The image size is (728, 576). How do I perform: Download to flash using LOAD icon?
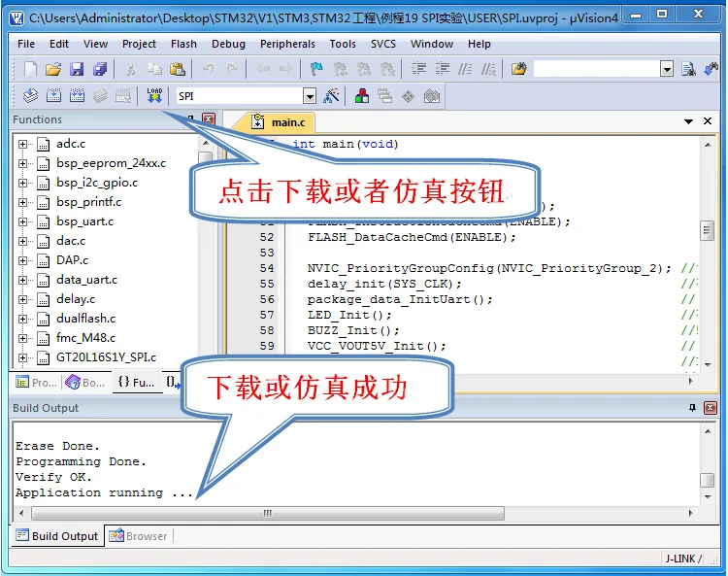point(154,96)
